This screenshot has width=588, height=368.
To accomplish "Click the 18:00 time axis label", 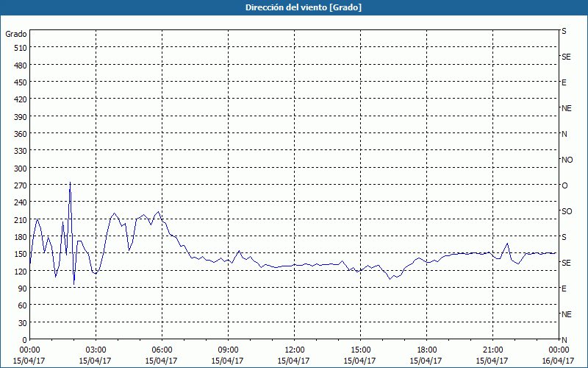I will click(x=426, y=350).
